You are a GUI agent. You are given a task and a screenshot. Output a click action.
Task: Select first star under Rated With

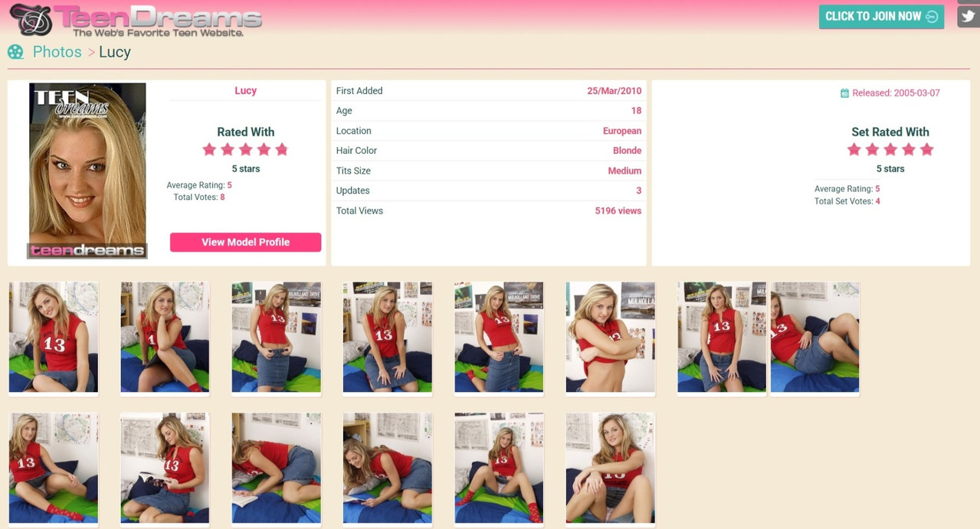[x=209, y=149]
